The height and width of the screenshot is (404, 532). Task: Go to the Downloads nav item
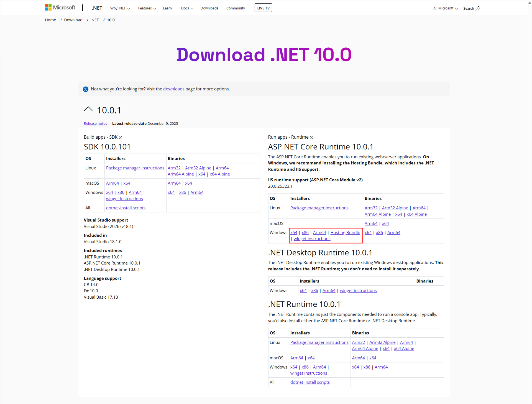coord(209,8)
